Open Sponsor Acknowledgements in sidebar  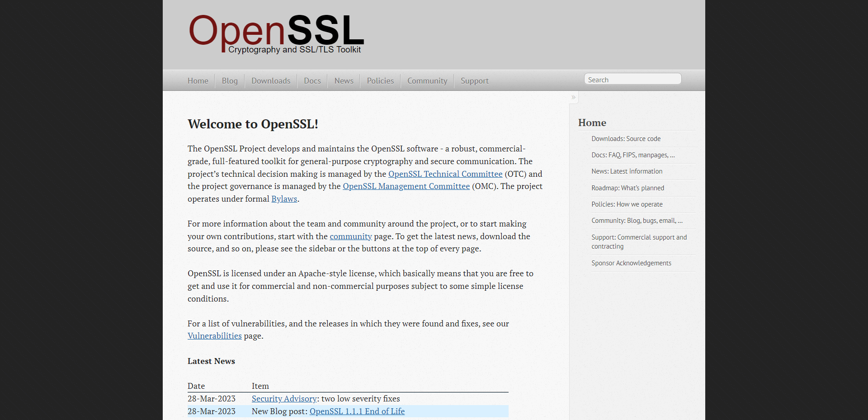(631, 263)
